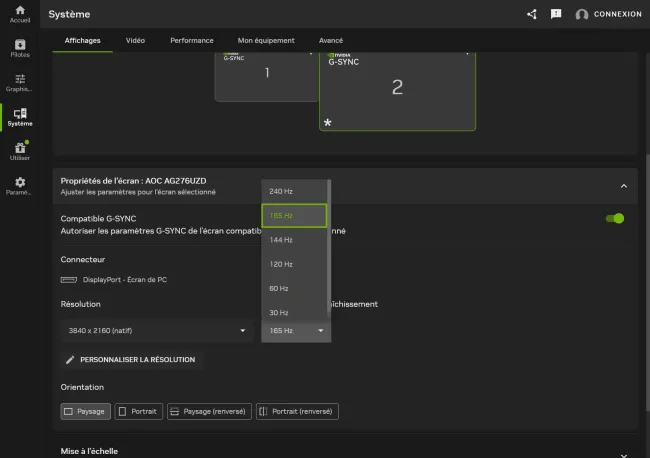650x458 pixels.
Task: Switch to the Vidéo tab
Action: (135, 40)
